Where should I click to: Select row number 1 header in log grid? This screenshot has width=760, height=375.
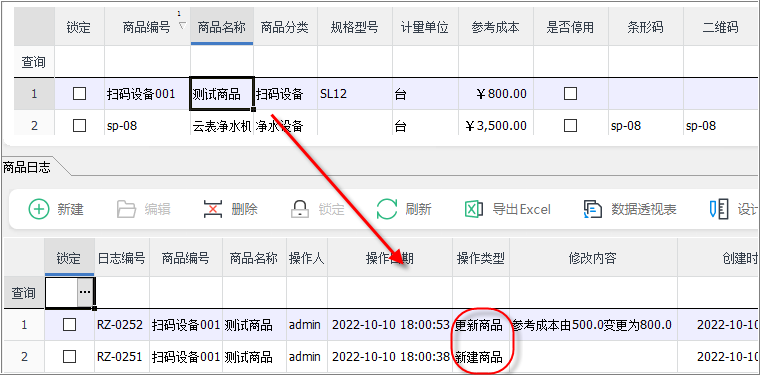tap(24, 325)
